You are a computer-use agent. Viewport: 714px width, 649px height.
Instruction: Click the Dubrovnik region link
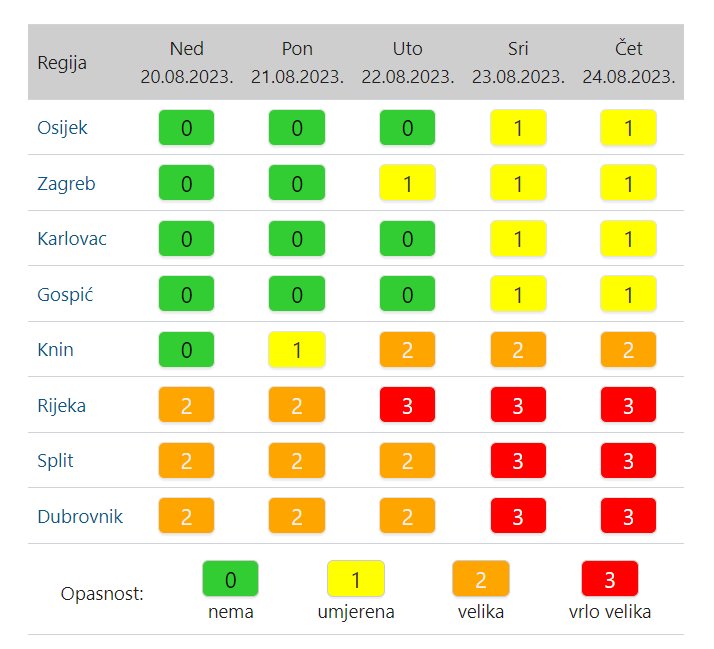click(80, 517)
